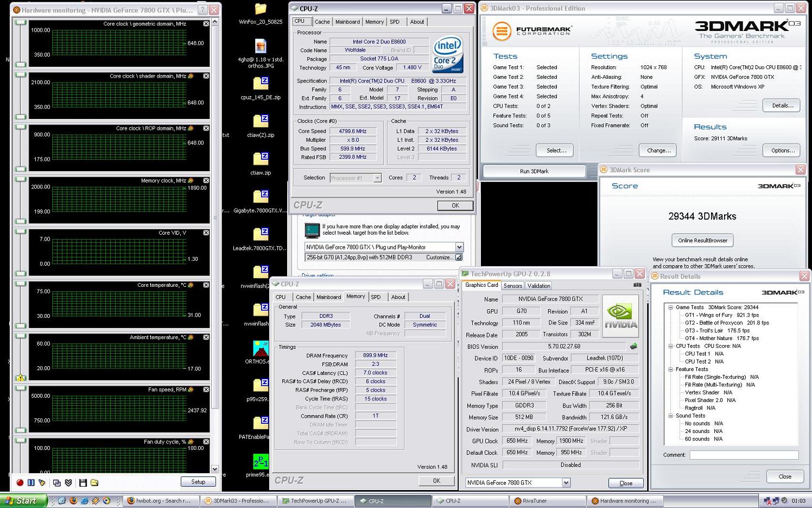
Task: Click the Hardware monitoring scrollbar down arrow
Action: click(215, 469)
